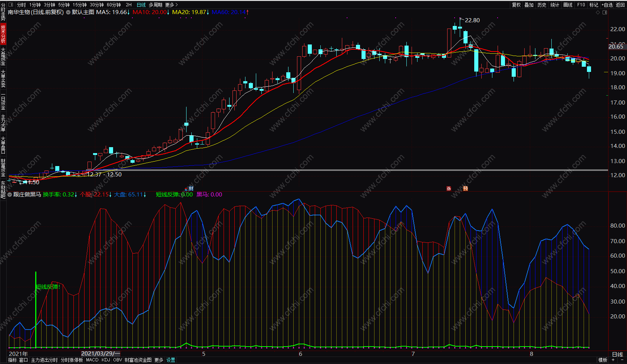Zoom in with the plus button
627x364 pixels.
coord(613,360)
